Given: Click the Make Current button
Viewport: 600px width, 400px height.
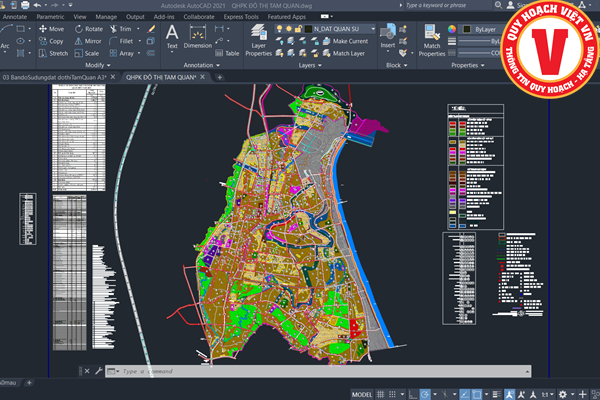Looking at the screenshot, I should (x=345, y=41).
